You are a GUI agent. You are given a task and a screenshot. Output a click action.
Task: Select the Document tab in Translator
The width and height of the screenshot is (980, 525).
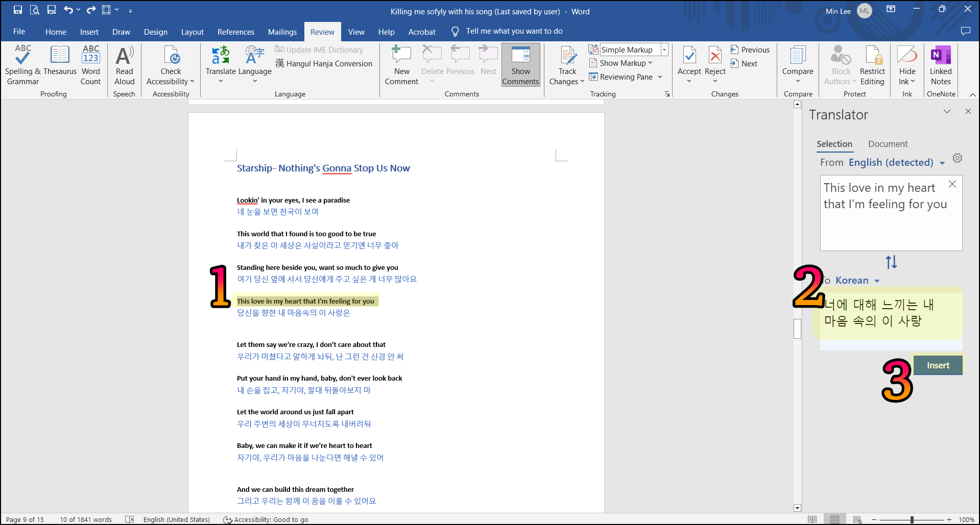888,144
